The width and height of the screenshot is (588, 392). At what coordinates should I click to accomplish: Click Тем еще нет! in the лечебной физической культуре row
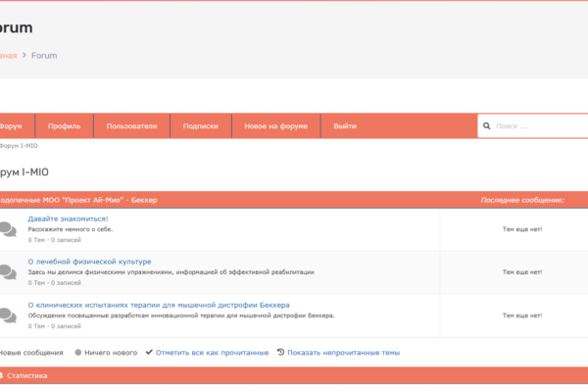pyautogui.click(x=522, y=272)
